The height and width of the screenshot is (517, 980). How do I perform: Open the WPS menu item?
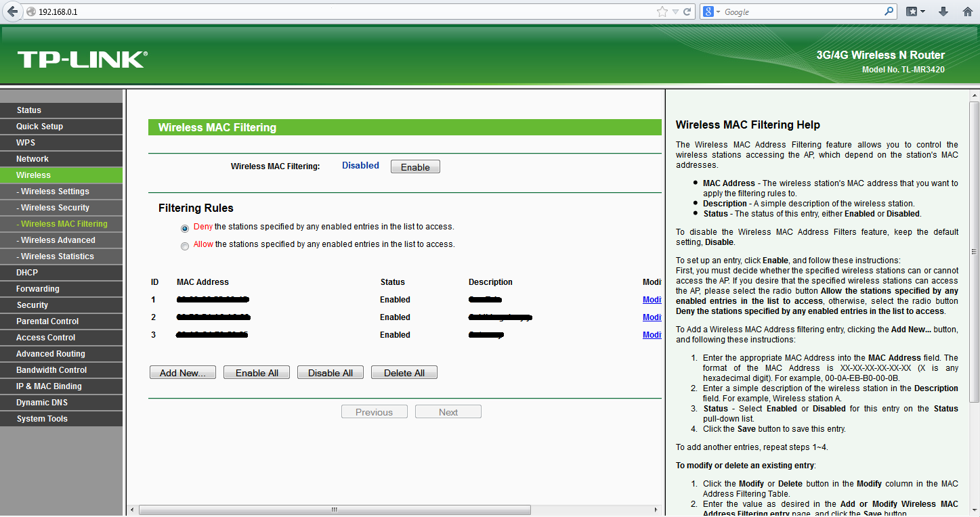point(62,143)
